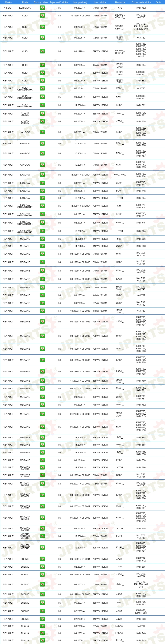
Task: Select the K56_ body code cell
Action: (x=120, y=206)
